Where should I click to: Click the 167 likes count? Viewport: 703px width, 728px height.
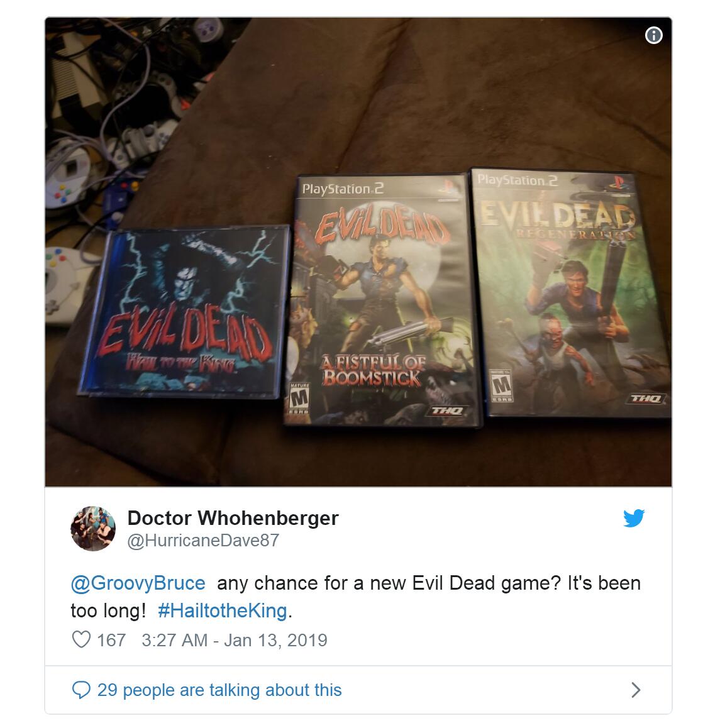pos(111,640)
